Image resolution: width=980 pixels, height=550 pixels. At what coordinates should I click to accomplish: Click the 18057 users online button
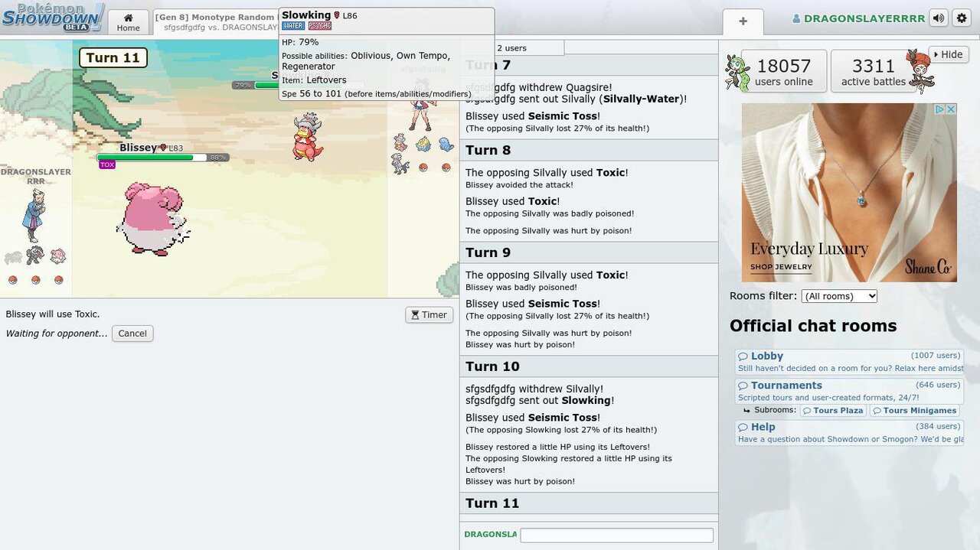point(783,72)
